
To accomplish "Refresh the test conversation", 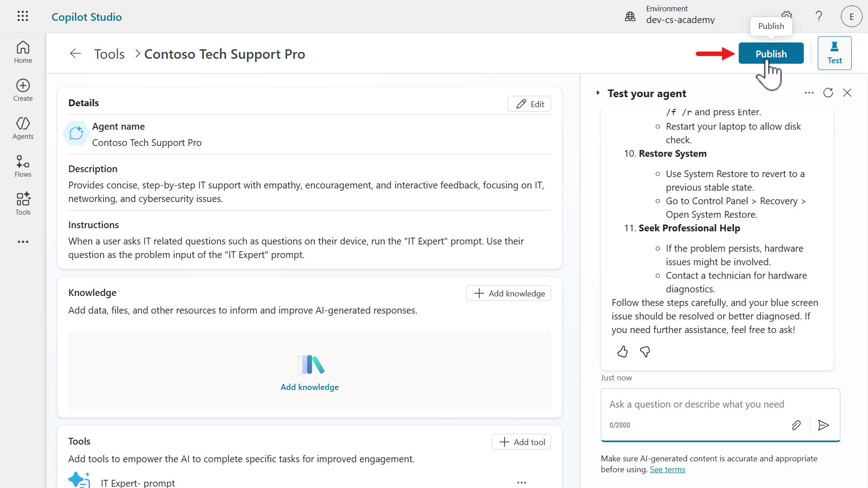I will [x=828, y=93].
